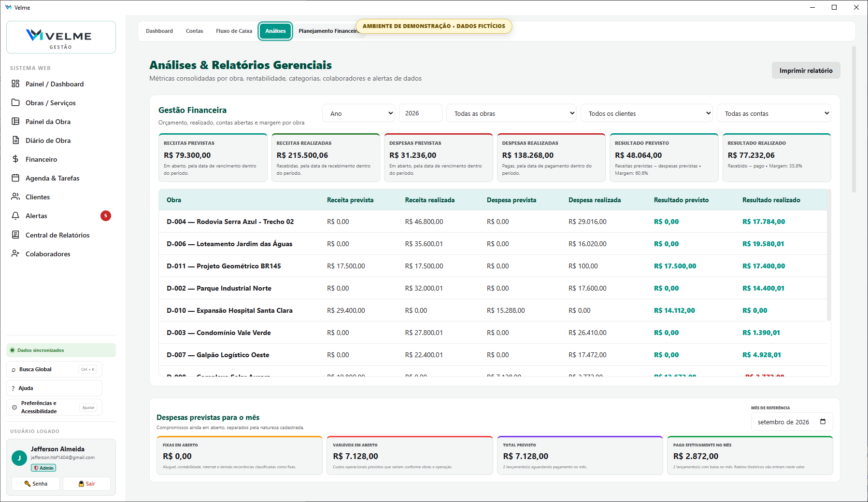Switch to the Dashboard tab

coord(159,31)
